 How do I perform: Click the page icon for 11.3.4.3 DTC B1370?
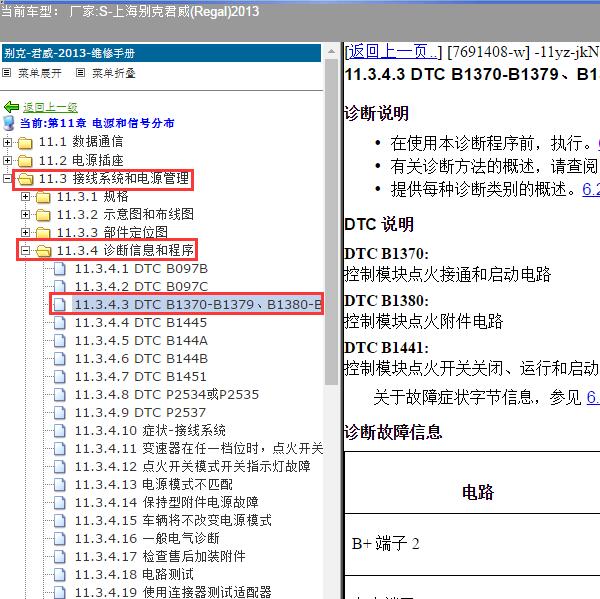click(x=60, y=305)
